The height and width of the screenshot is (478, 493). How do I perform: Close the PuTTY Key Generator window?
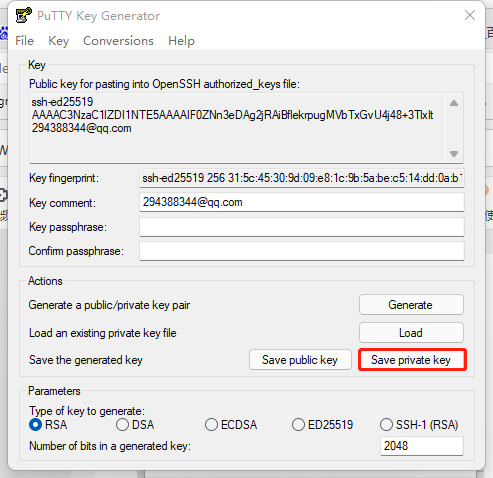470,15
